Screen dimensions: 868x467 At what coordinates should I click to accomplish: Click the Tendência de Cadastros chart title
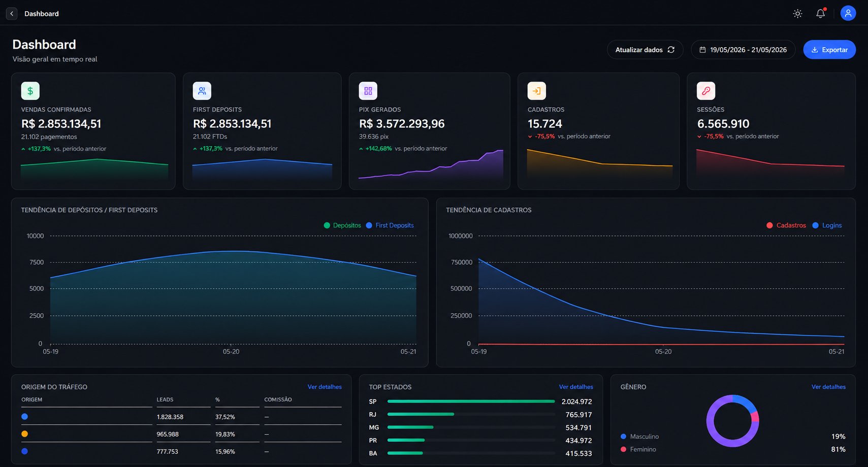coord(489,210)
